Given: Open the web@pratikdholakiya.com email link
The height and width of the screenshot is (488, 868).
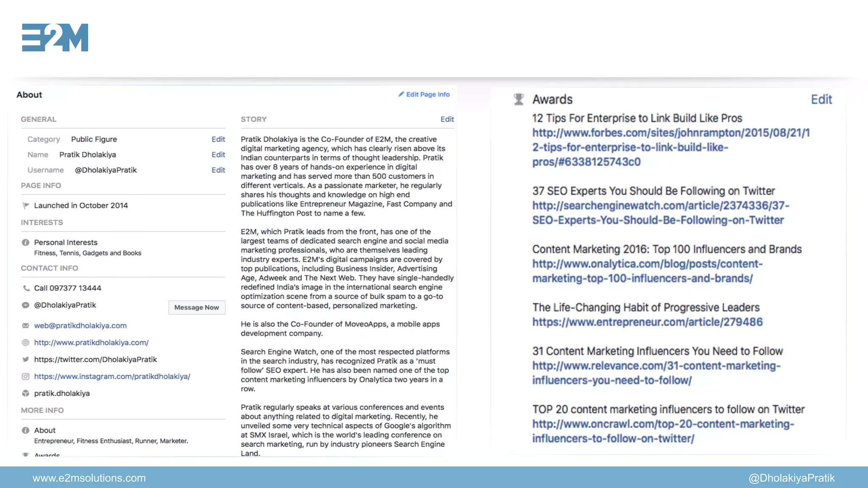Looking at the screenshot, I should (x=81, y=325).
